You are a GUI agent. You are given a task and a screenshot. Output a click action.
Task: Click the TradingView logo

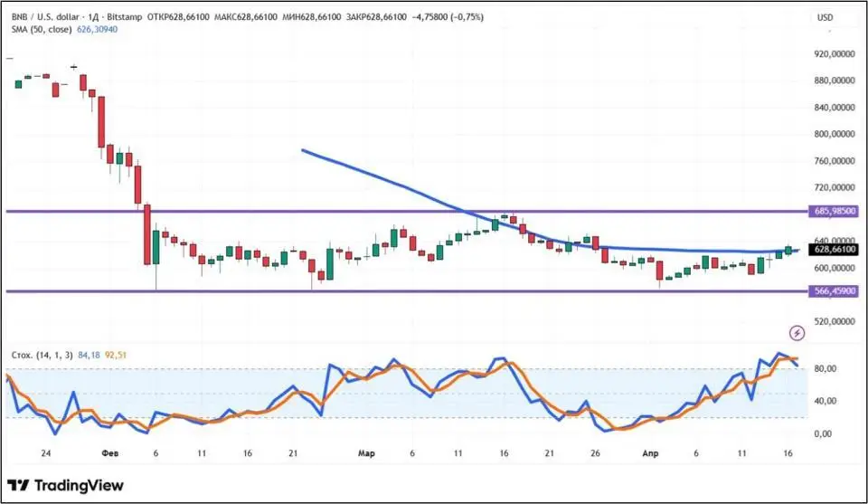65,486
